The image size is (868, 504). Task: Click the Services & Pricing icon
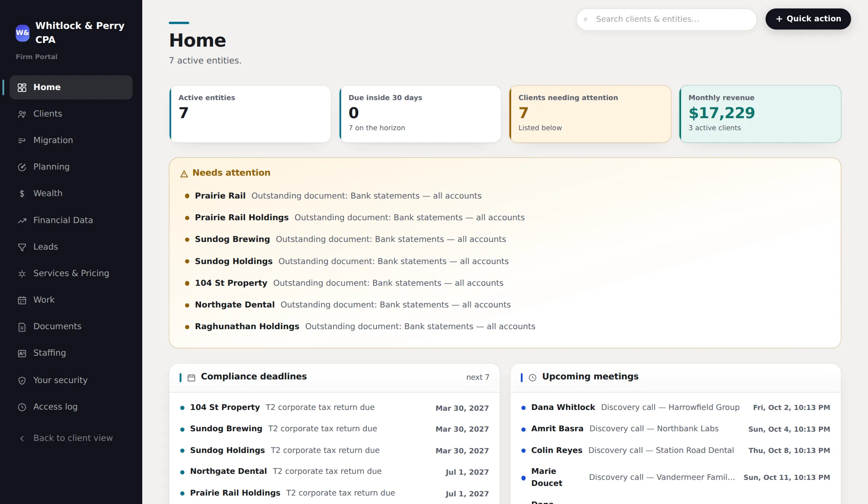(22, 274)
